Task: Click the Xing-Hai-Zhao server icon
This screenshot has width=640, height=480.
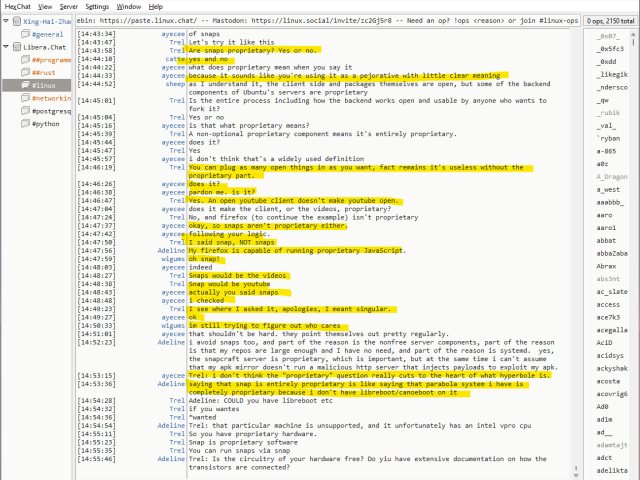Action: [16, 21]
